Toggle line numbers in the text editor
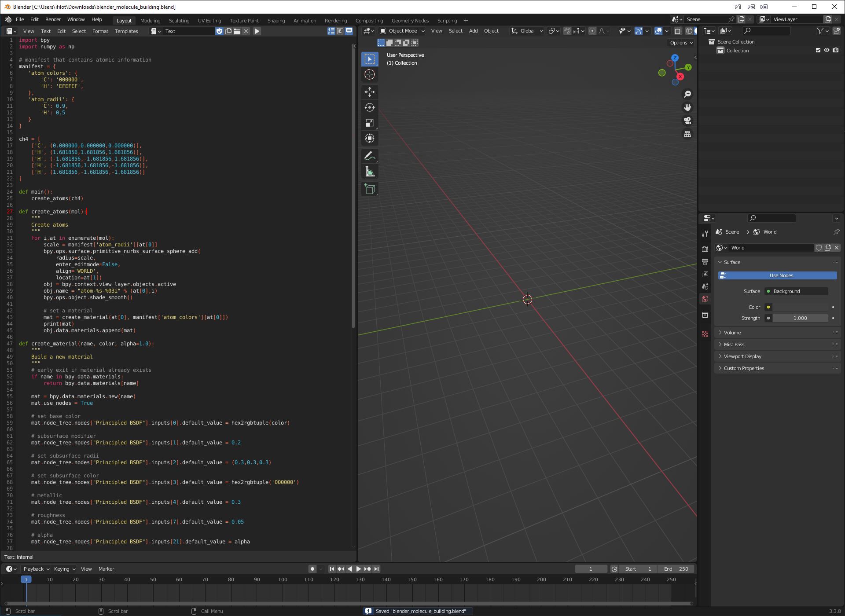Screen dimensions: 845x616 331,31
